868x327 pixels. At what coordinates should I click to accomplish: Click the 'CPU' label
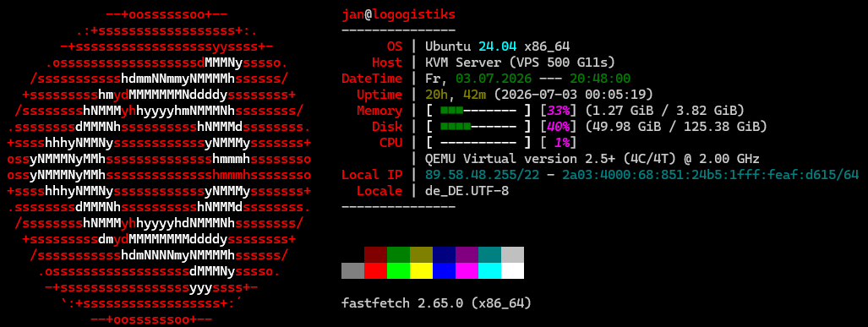390,143
